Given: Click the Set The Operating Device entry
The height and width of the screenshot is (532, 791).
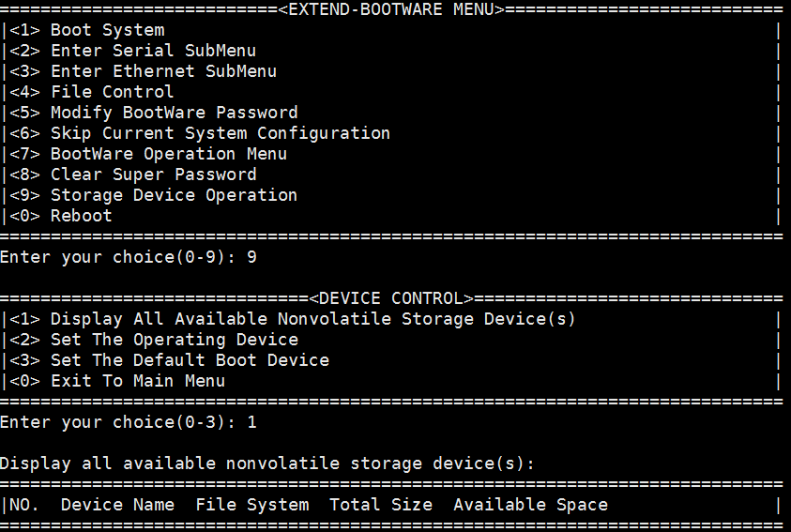Looking at the screenshot, I should 174,340.
